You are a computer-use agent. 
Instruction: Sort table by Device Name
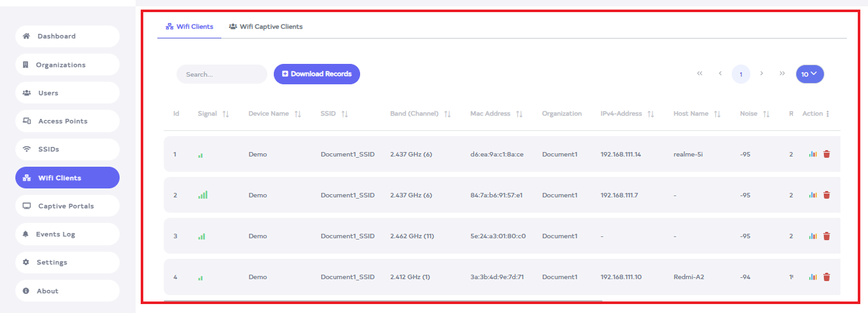coord(297,114)
